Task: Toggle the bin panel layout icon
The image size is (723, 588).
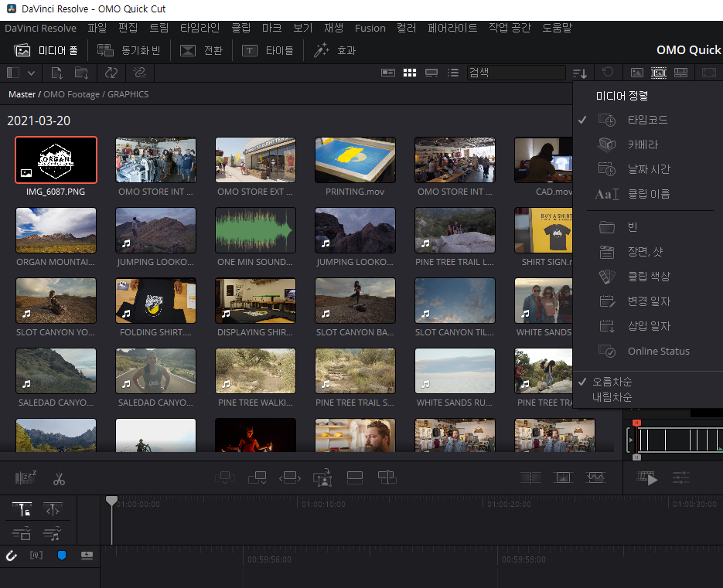Action: click(x=13, y=73)
